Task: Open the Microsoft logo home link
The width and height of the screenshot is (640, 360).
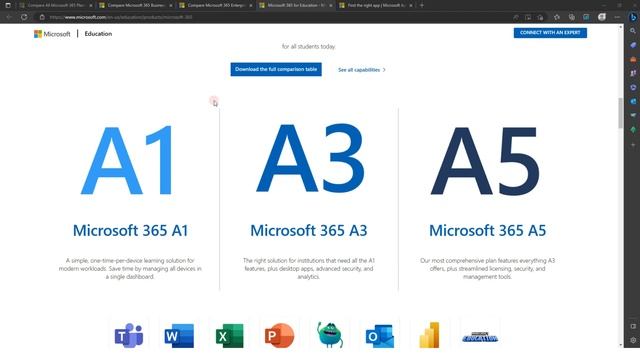Action: click(x=52, y=34)
